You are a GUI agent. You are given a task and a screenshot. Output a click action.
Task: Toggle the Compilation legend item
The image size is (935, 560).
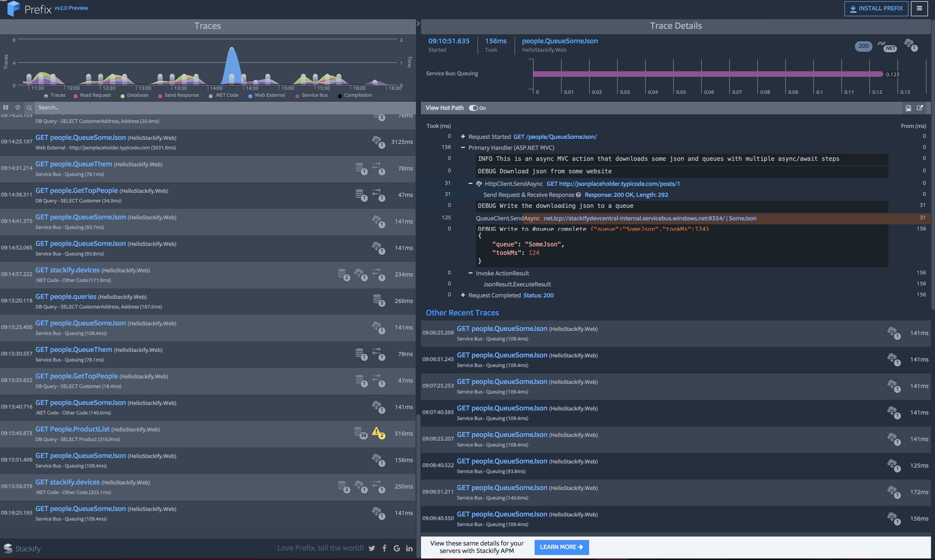point(355,95)
